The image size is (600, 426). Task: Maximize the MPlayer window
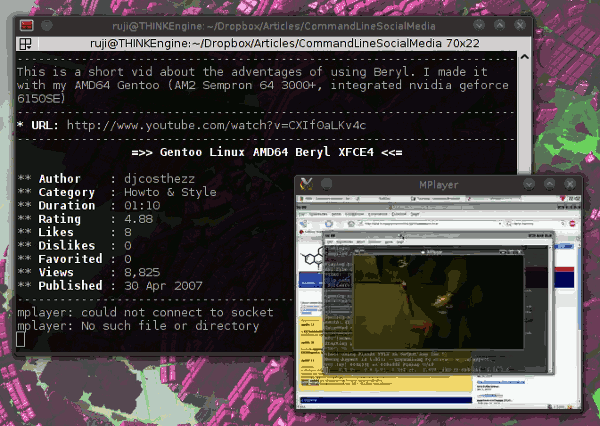click(x=550, y=184)
